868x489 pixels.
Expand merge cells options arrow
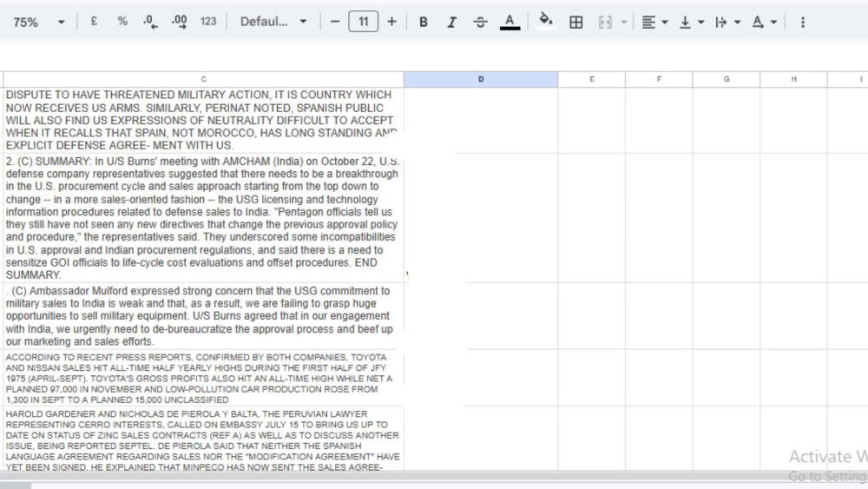[x=624, y=23]
